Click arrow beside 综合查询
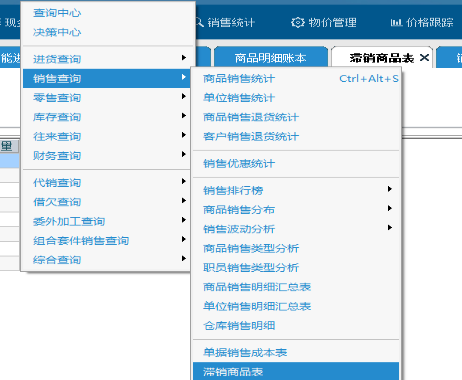Viewport: 462px width, 380px height. [x=184, y=258]
